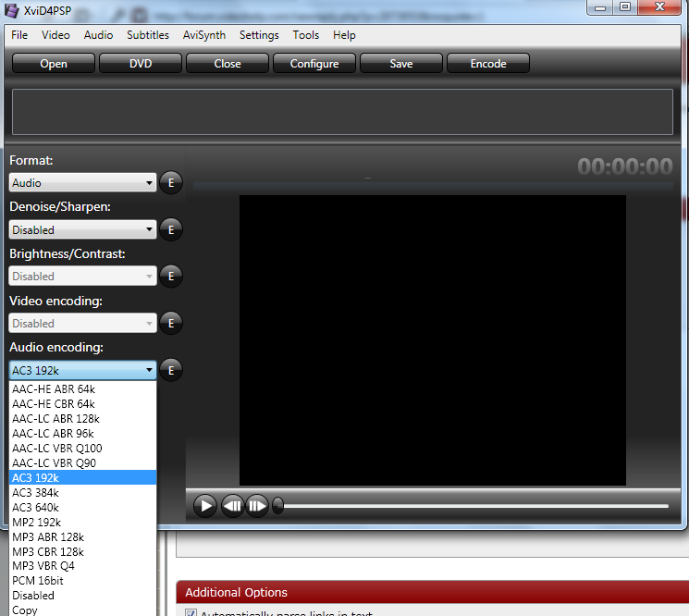
Task: Select MP3 VBR Q4 audio preset
Action: click(x=82, y=566)
